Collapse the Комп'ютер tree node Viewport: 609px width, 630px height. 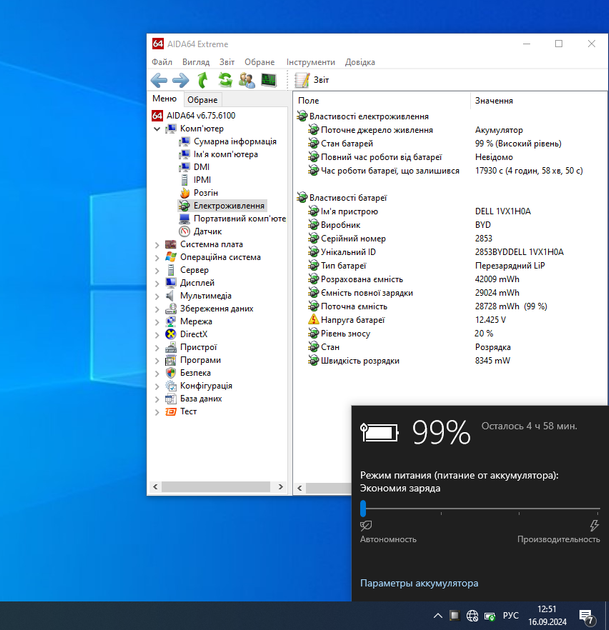157,129
